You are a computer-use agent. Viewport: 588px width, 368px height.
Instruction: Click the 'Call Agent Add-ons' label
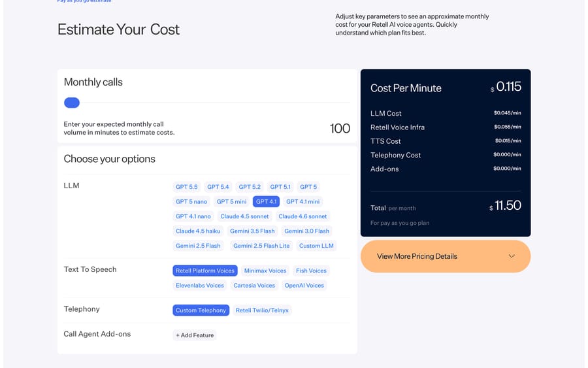click(x=97, y=334)
